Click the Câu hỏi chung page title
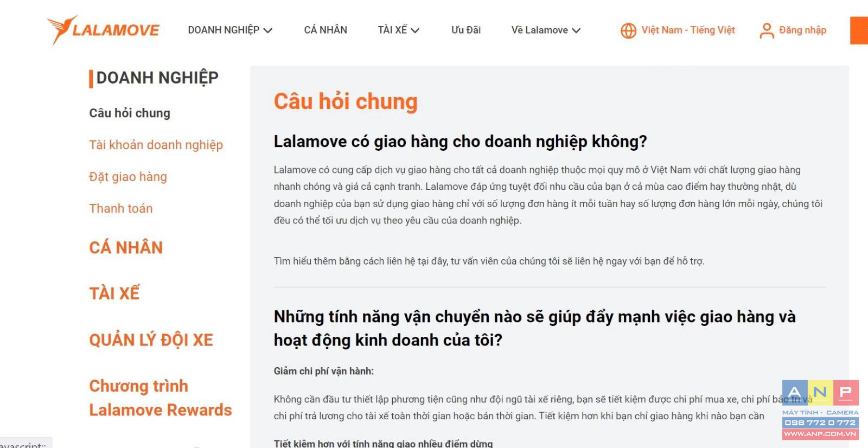 [x=346, y=101]
